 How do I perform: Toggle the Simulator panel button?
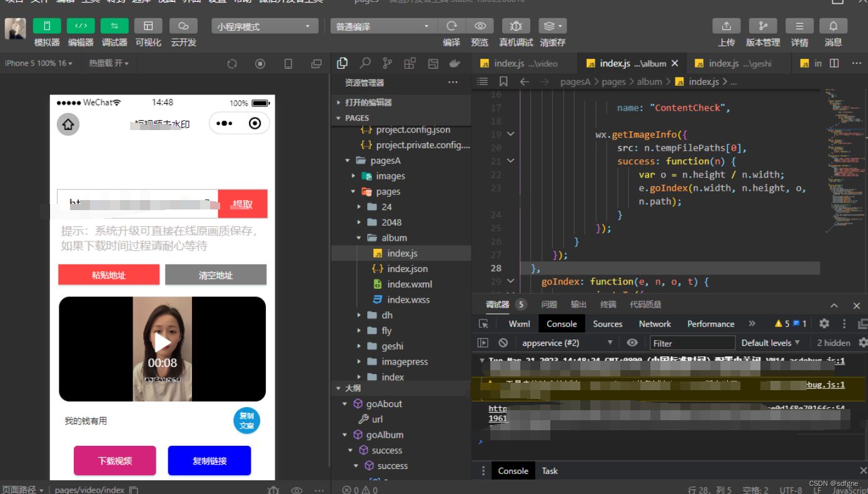47,26
